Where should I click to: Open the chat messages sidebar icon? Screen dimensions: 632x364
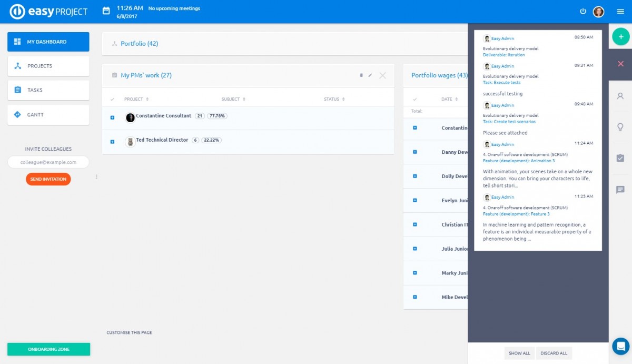click(620, 190)
